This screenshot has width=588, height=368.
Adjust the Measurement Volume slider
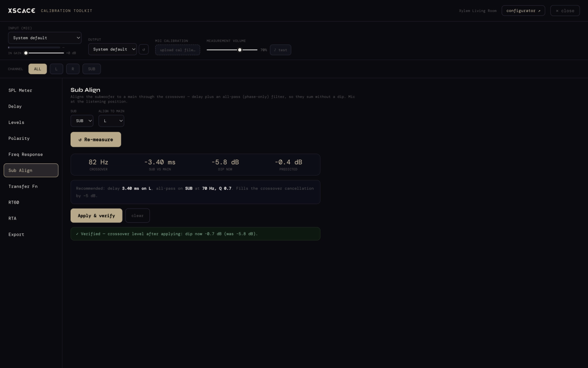pos(232,50)
